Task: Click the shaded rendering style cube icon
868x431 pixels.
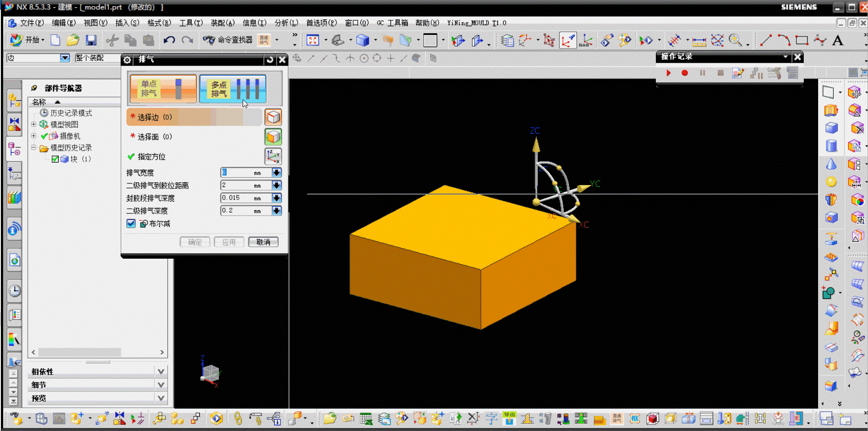Action: click(363, 40)
